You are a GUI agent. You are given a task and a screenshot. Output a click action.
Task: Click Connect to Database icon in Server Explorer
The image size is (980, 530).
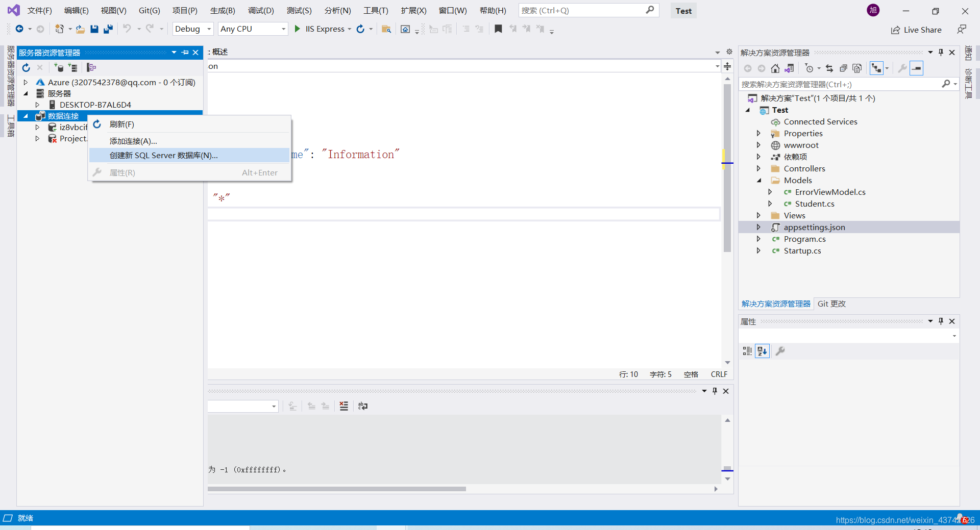[x=59, y=67]
